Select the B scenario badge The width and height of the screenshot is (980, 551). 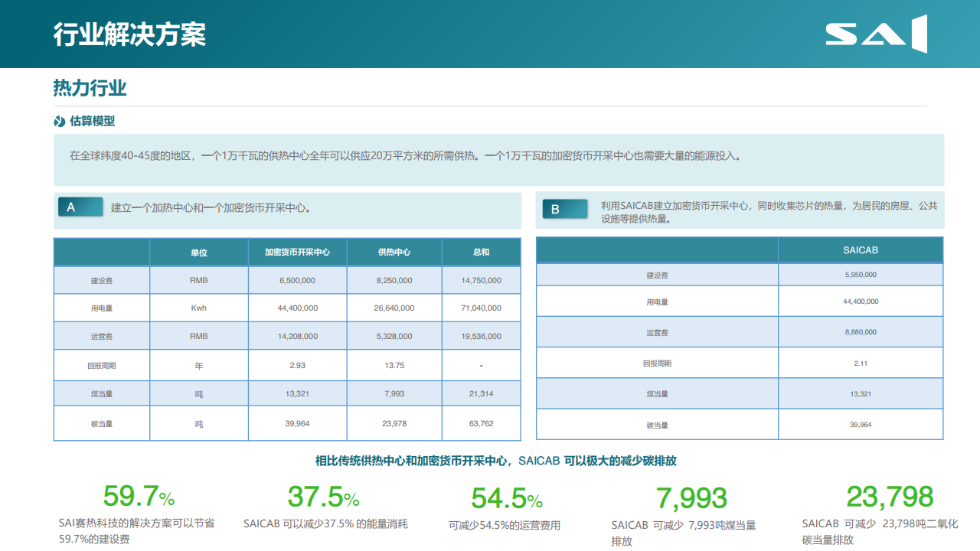pos(565,209)
